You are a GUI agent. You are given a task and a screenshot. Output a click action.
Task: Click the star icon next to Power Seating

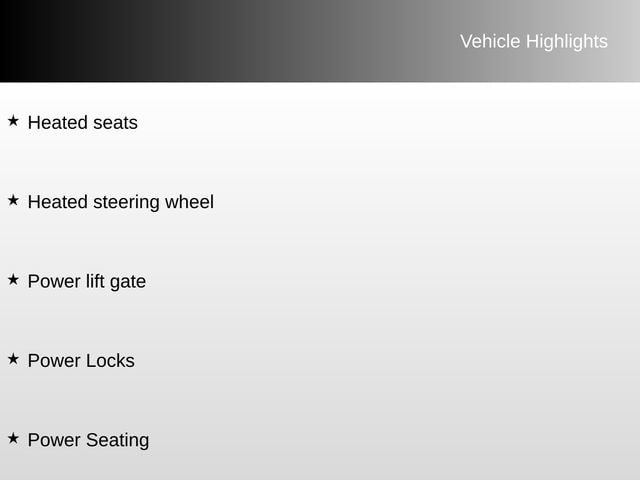click(13, 437)
